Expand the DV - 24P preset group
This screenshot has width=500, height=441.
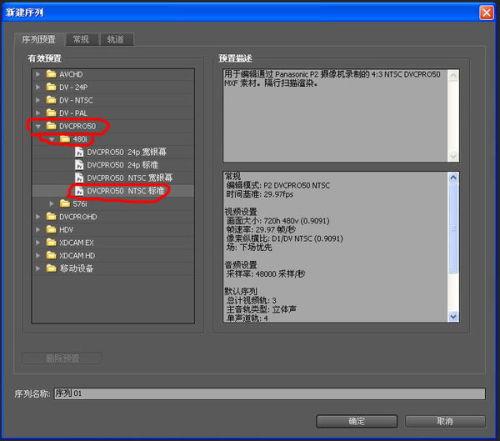(x=38, y=87)
